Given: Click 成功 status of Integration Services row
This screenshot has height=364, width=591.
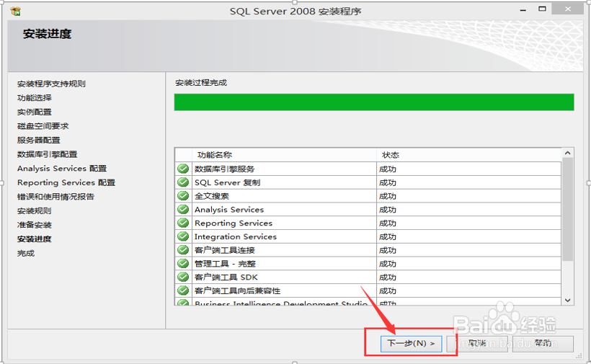Looking at the screenshot, I should click(x=388, y=237).
